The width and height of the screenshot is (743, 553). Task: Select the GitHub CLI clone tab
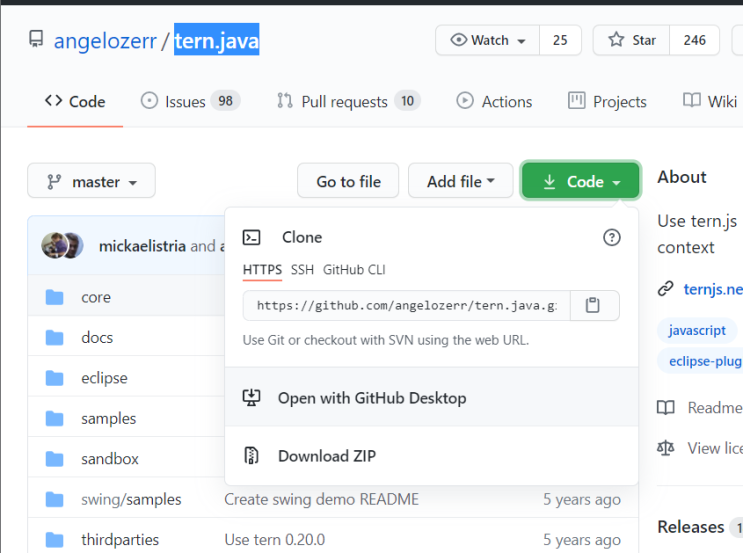tap(354, 270)
